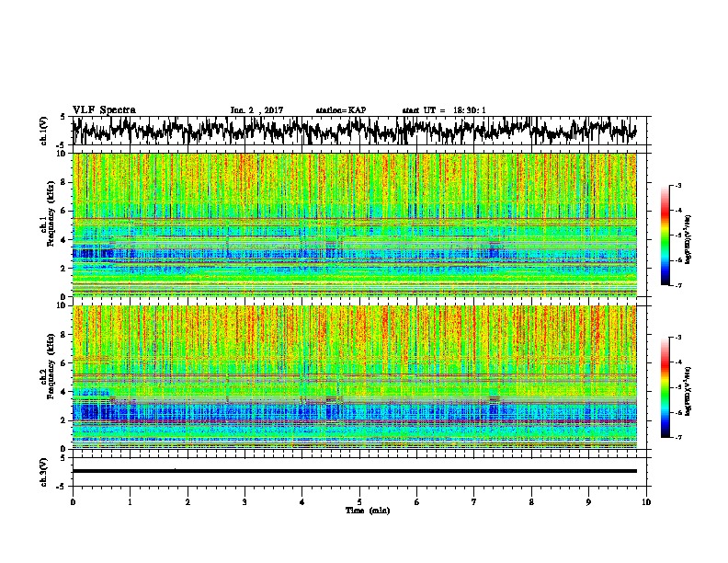Click time axis tick label '9'
The height and width of the screenshot is (563, 728).
588,501
